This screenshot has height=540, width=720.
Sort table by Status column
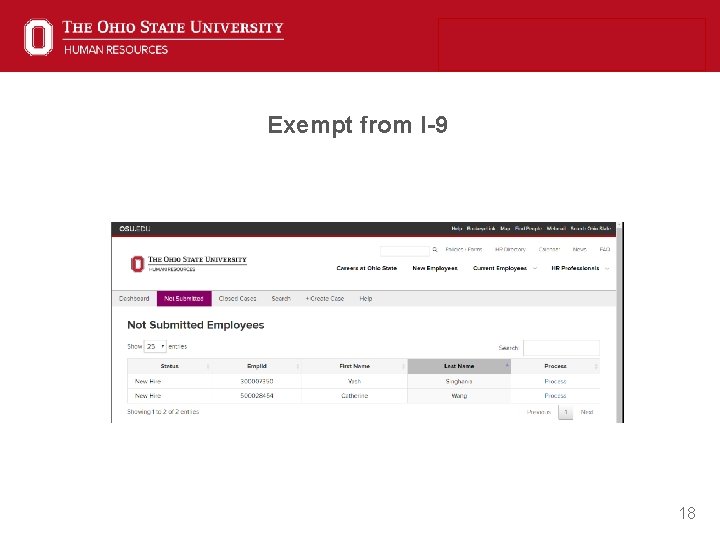pyautogui.click(x=169, y=366)
